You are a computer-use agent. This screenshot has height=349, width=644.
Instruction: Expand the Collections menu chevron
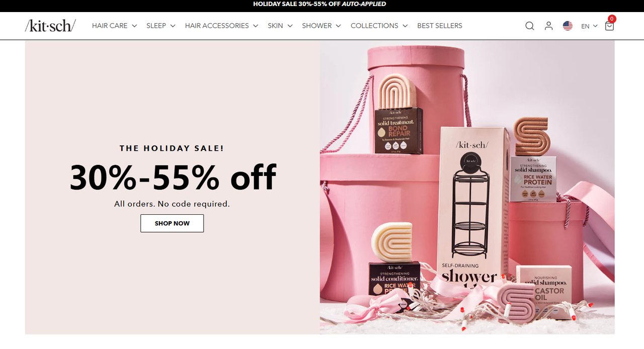405,26
